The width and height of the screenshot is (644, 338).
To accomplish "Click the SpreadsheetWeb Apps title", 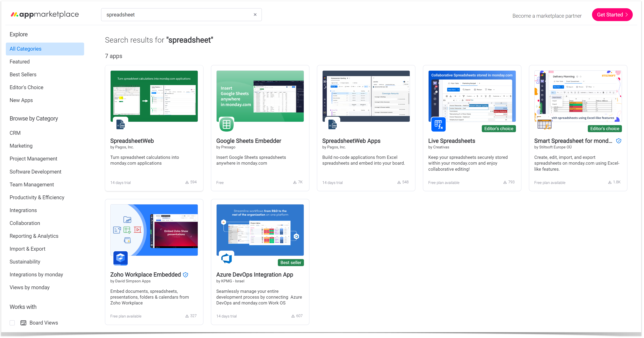I will coord(351,141).
